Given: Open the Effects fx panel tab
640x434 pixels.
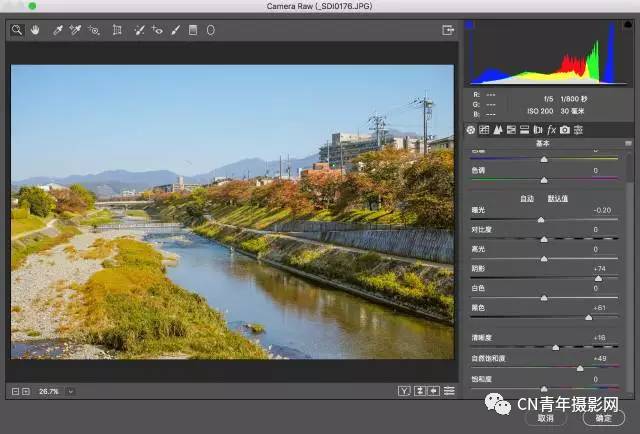Looking at the screenshot, I should 551,130.
